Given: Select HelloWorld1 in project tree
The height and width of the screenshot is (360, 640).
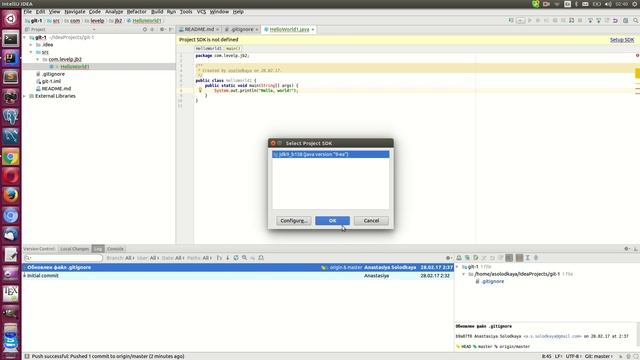Looking at the screenshot, I should point(75,67).
